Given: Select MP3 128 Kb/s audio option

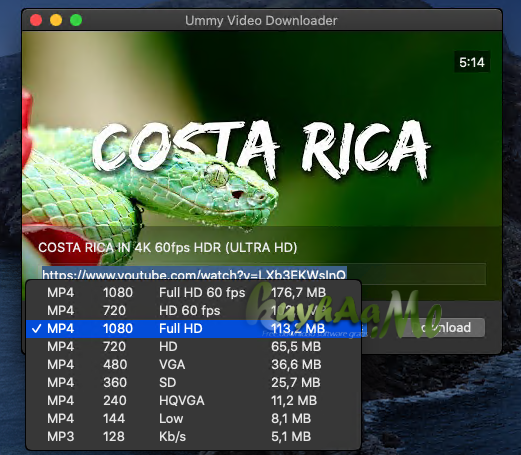Looking at the screenshot, I should pos(193,437).
